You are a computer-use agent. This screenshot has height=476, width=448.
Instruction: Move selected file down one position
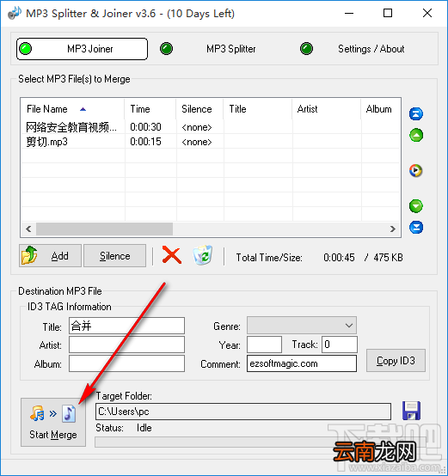[416, 206]
